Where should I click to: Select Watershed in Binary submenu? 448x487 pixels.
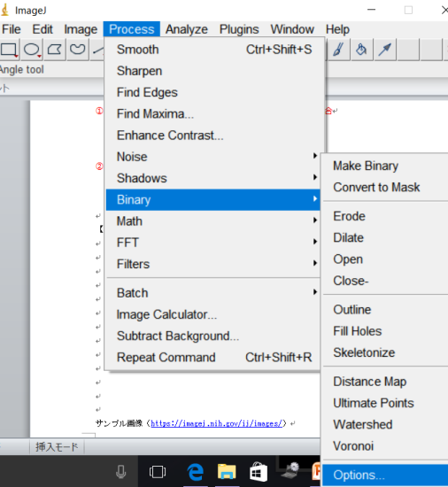[x=385, y=424]
